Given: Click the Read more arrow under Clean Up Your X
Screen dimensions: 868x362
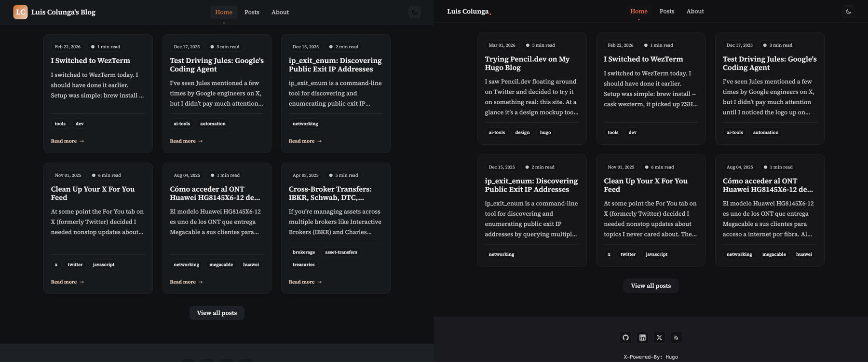Looking at the screenshot, I should pyautogui.click(x=68, y=282).
